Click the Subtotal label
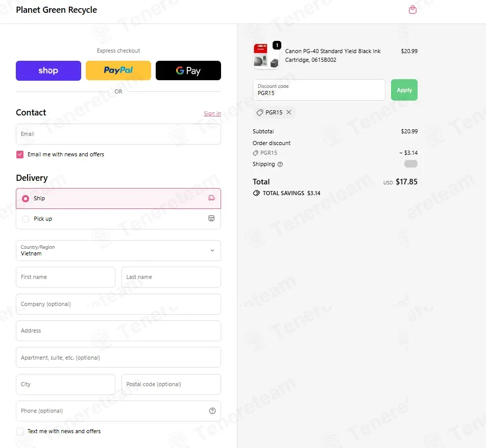 pyautogui.click(x=263, y=132)
